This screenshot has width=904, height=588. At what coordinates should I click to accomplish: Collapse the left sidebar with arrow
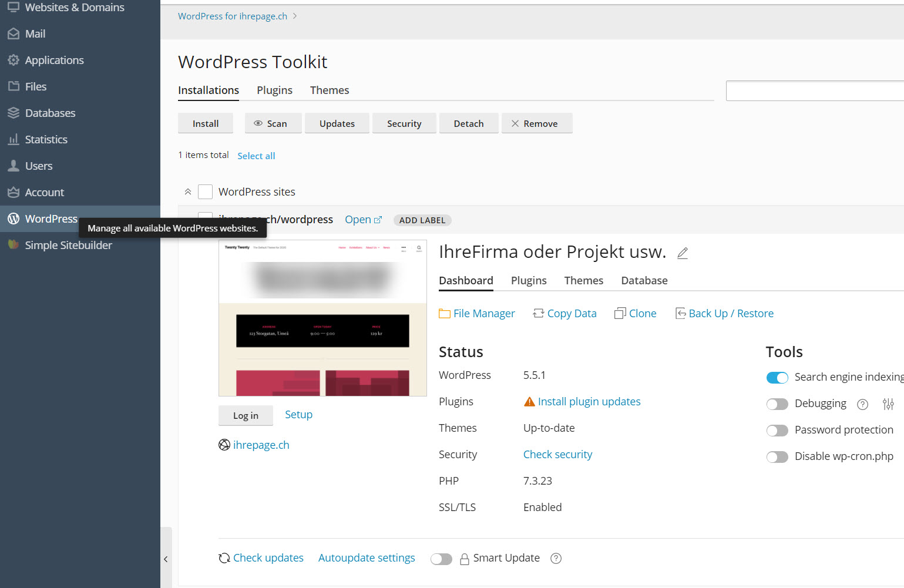pyautogui.click(x=166, y=559)
